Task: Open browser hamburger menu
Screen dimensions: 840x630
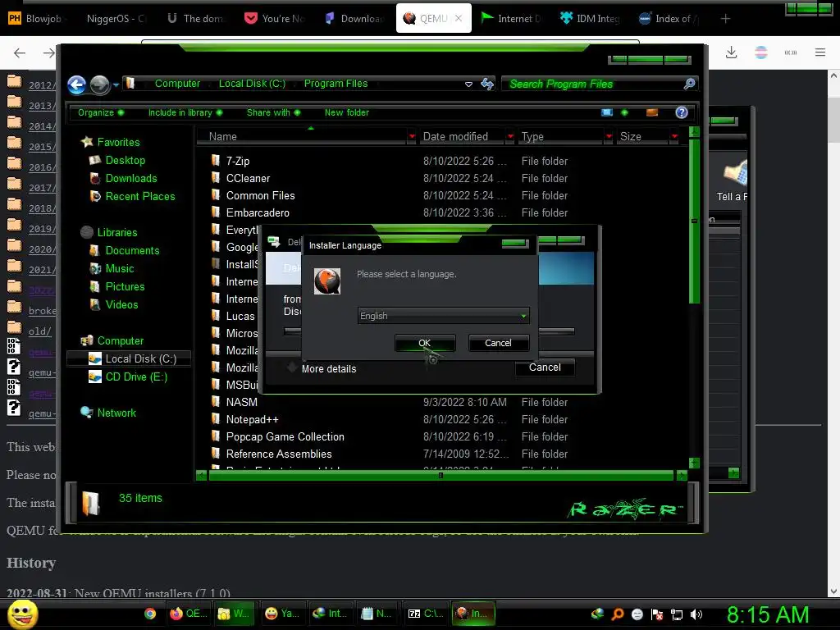Action: click(820, 52)
